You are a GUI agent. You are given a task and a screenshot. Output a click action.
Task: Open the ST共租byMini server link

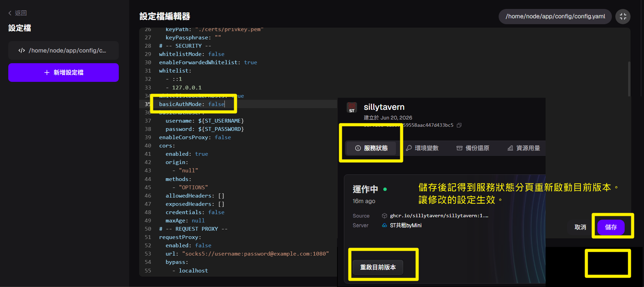[x=406, y=226]
